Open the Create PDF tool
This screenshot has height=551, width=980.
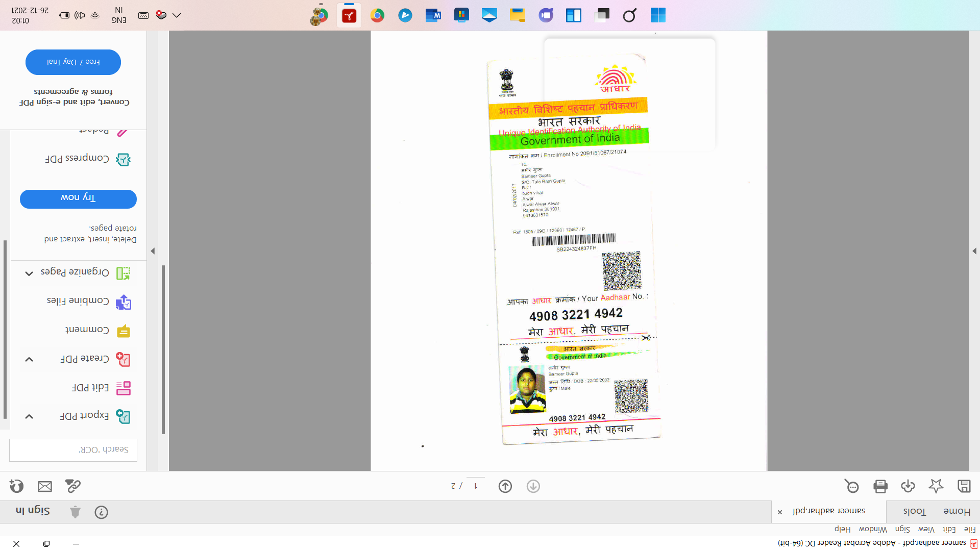click(95, 359)
